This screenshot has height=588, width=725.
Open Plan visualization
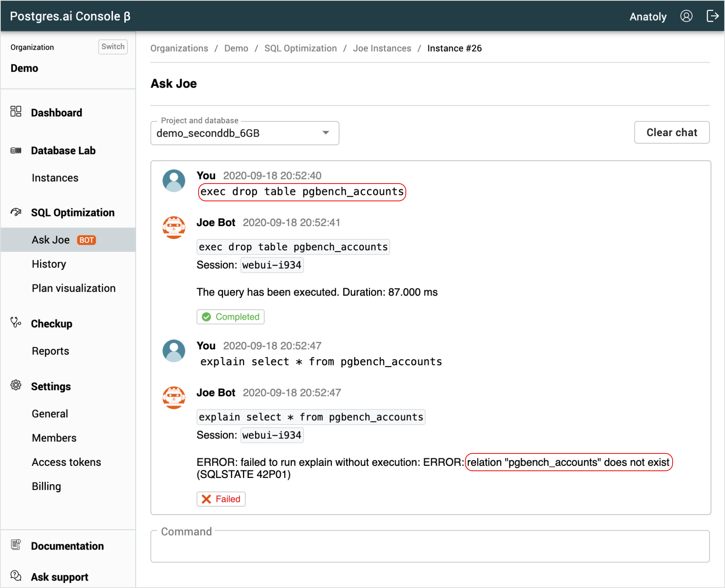(73, 288)
